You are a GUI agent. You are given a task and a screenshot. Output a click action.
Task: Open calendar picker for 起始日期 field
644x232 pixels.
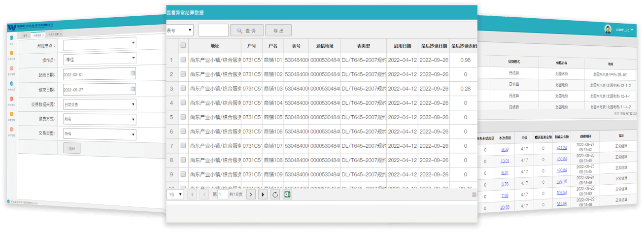(x=133, y=74)
